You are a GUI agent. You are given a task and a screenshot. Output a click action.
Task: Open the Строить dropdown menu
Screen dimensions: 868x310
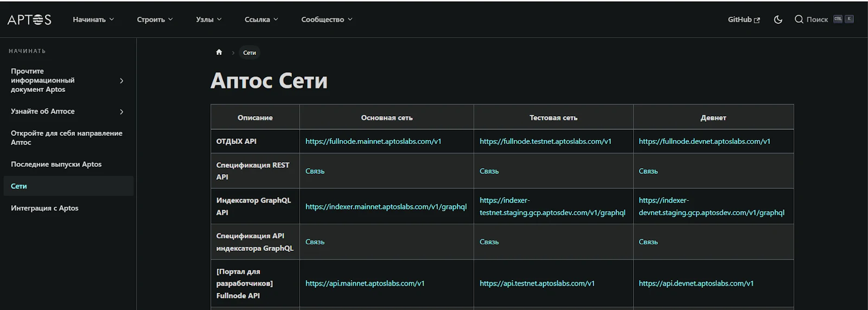click(x=155, y=20)
